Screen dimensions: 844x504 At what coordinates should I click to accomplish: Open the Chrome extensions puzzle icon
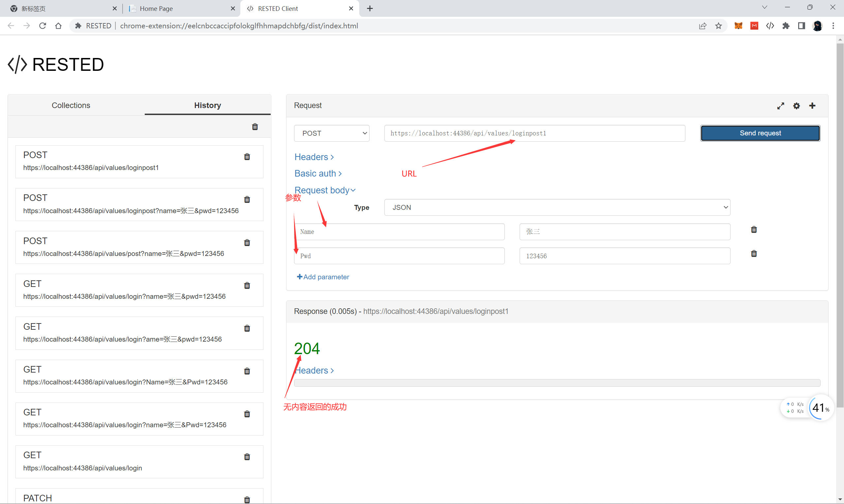click(x=786, y=26)
